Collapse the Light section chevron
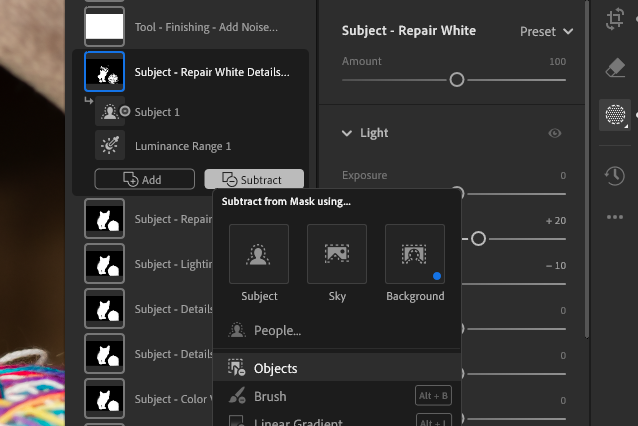This screenshot has height=426, width=638. pos(348,133)
